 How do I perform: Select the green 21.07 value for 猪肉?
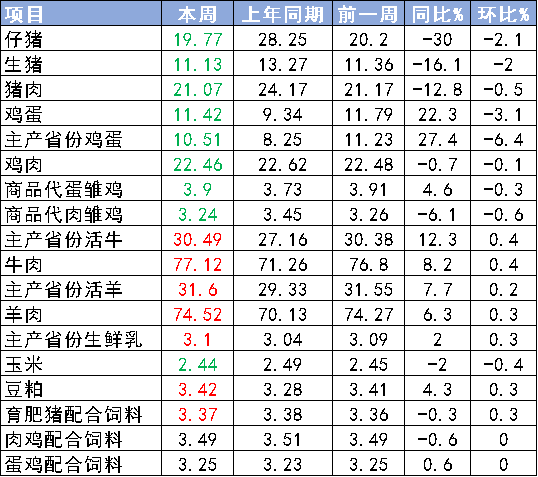tap(198, 90)
